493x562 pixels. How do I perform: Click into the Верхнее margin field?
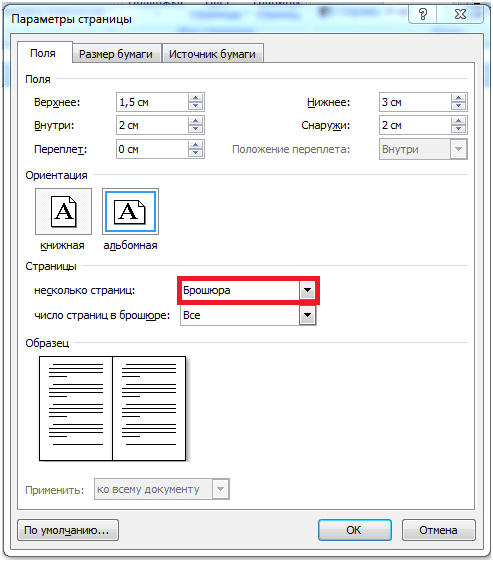pos(152,102)
